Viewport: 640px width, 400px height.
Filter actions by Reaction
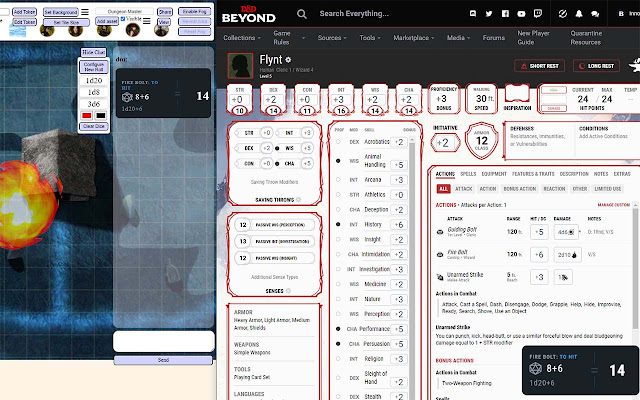554,189
